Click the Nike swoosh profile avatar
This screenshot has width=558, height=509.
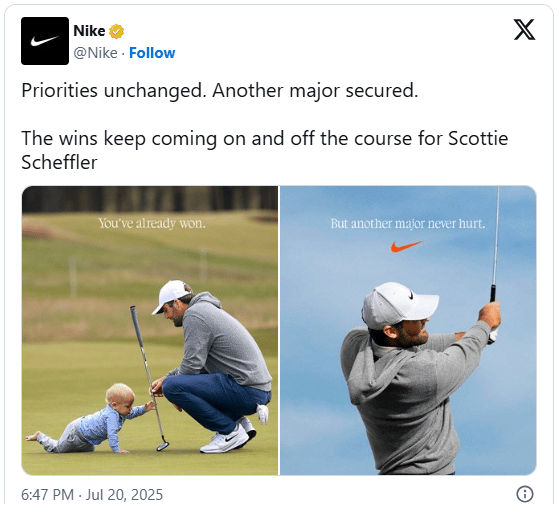45,41
